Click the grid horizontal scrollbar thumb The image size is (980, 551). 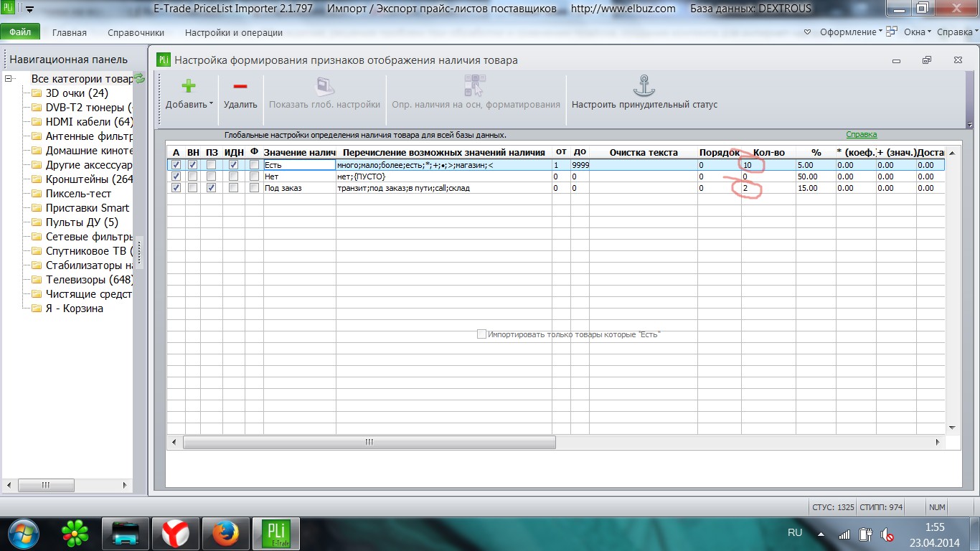(369, 443)
